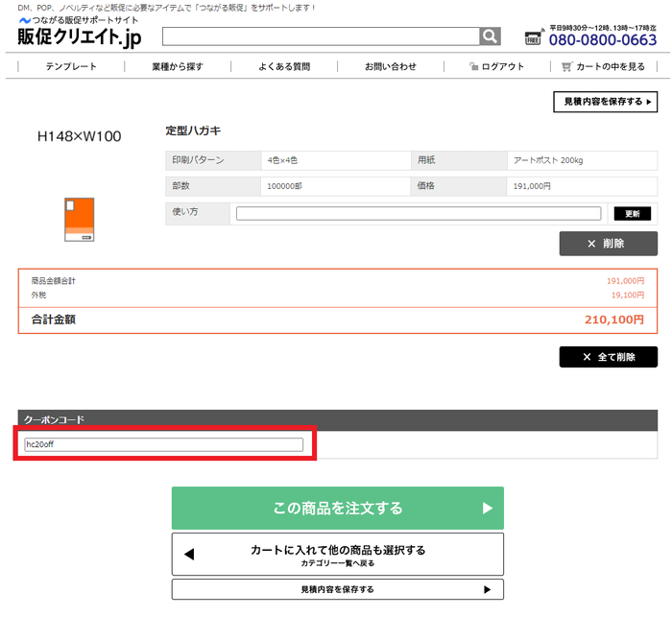This screenshot has width=672, height=617.
Task: Click カートに入れて他の商品も選択する button
Action: pyautogui.click(x=338, y=555)
